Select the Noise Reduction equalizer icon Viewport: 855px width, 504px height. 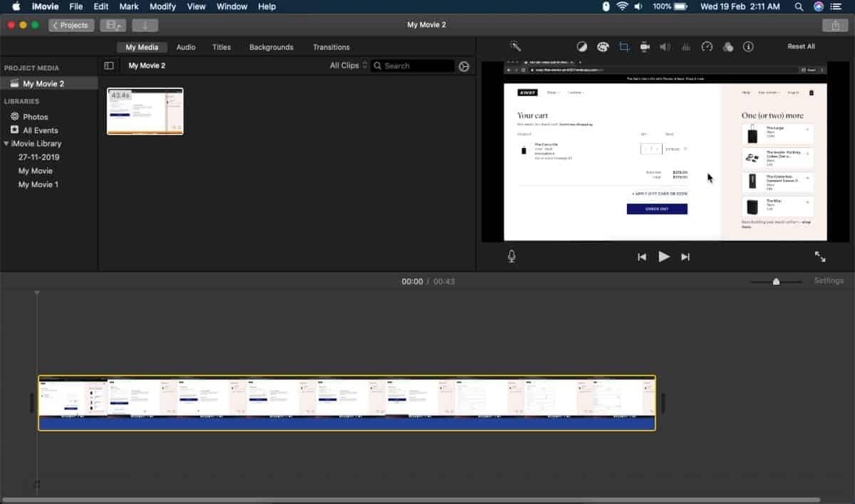[685, 46]
